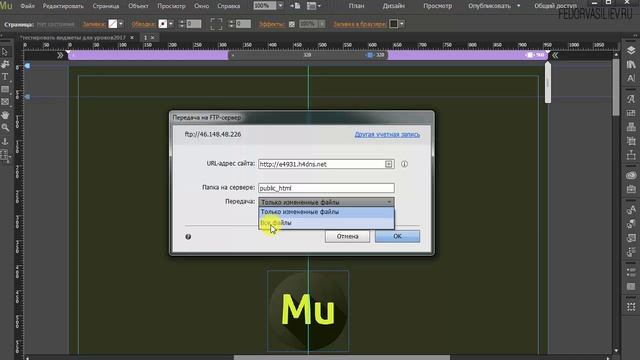Open the Объект menu
This screenshot has height=360, width=640.
[138, 6]
